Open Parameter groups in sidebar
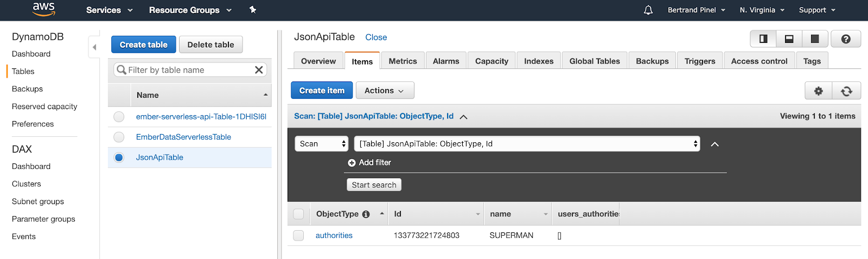 [x=43, y=219]
